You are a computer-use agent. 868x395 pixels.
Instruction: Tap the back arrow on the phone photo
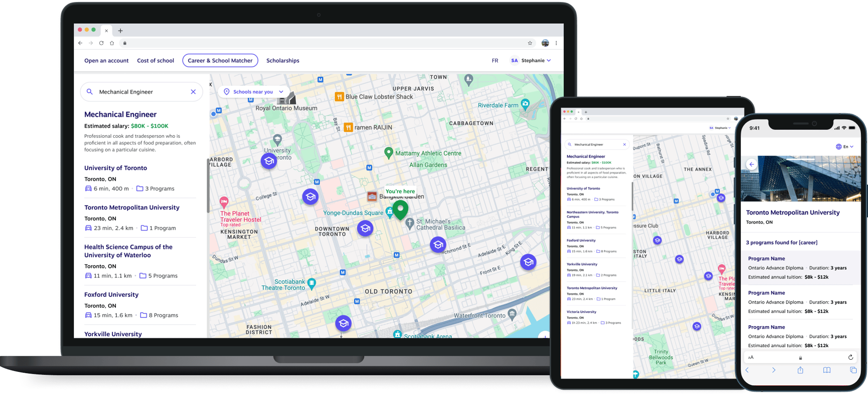tap(752, 164)
